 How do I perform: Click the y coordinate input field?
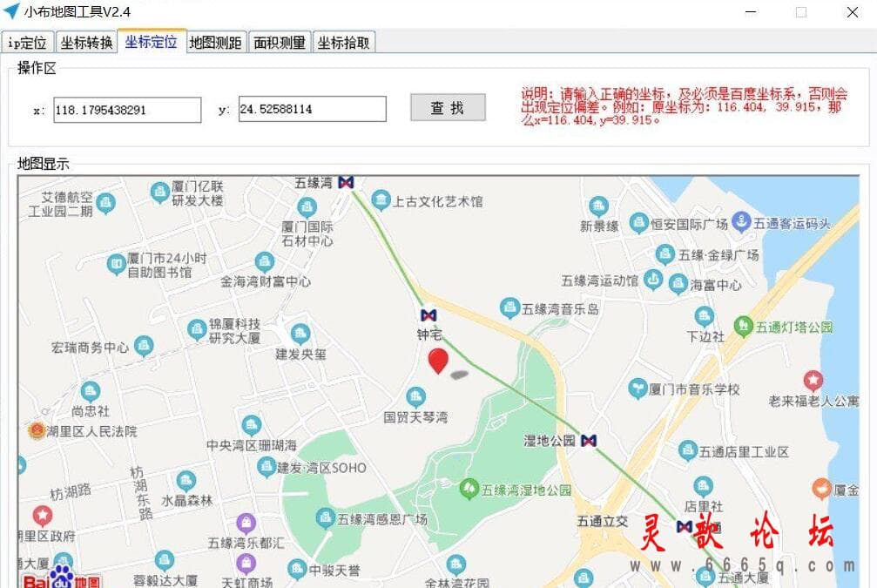click(x=312, y=109)
